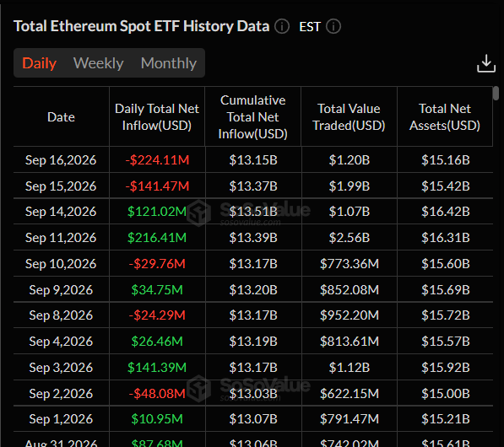Click the $15.92B net assets value
Screen dimensions: 504x447
[x=446, y=368]
